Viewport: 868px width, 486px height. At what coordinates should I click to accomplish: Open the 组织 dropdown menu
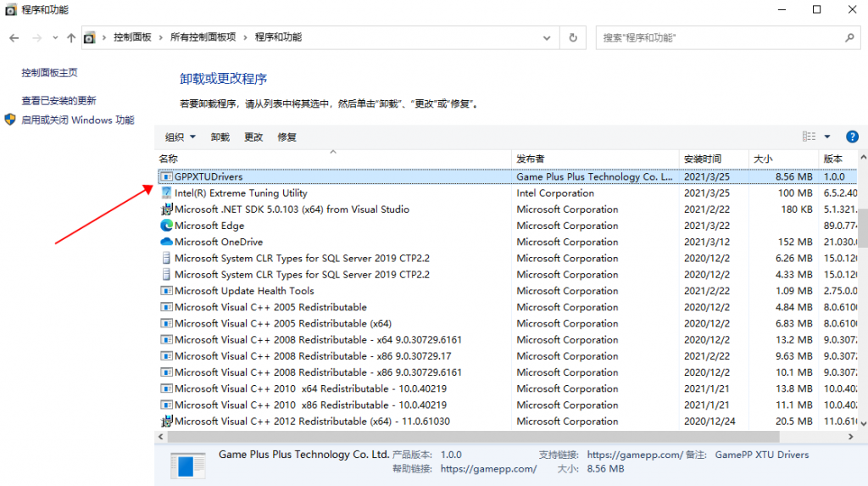(x=181, y=137)
